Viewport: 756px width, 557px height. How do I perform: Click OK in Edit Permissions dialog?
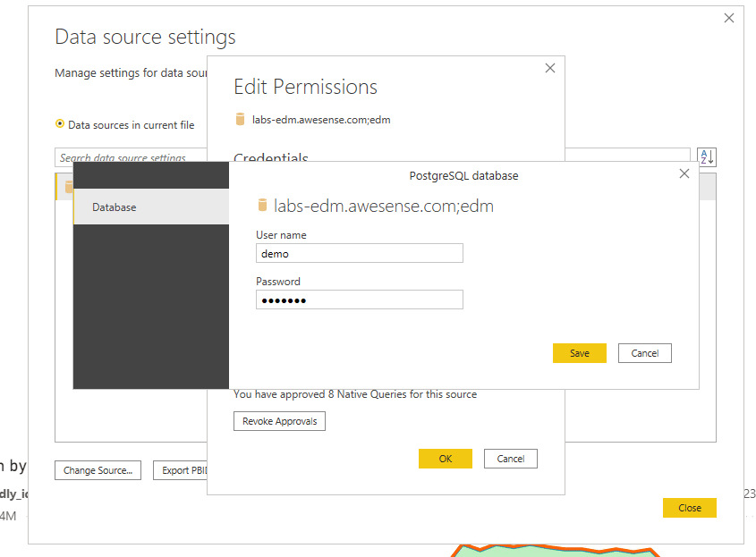[445, 459]
